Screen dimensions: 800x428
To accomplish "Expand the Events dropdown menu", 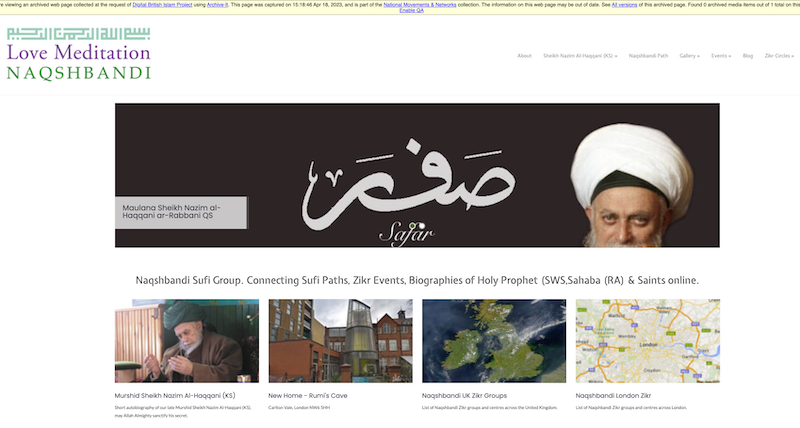I will pyautogui.click(x=721, y=56).
